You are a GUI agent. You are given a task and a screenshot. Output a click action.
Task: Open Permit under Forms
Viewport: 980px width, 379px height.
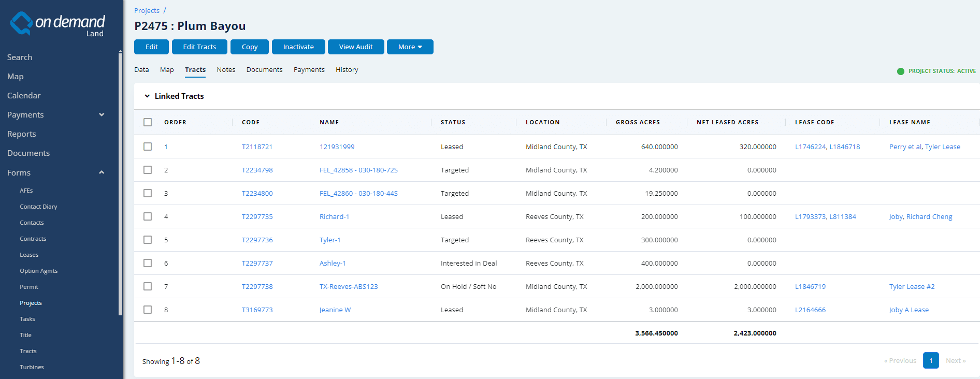29,287
